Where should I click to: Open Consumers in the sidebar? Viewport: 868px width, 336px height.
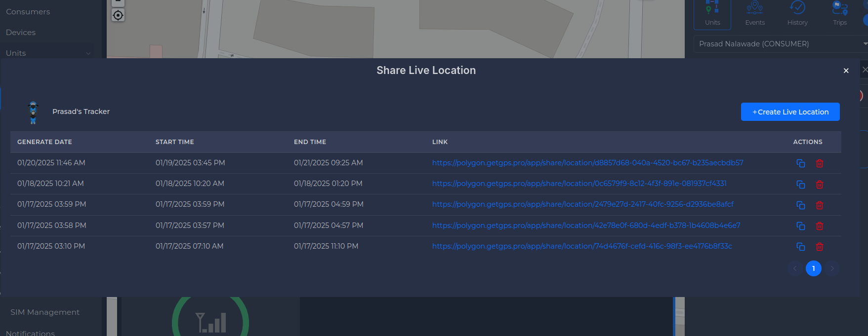tap(28, 12)
